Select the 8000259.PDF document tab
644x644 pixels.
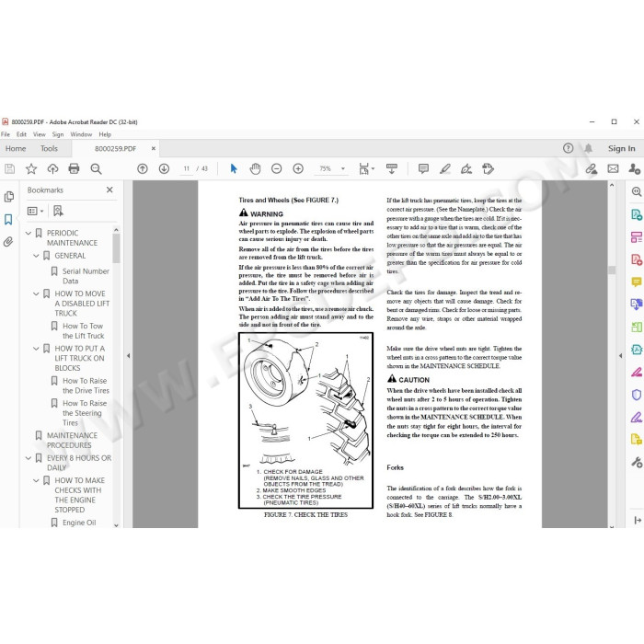pos(115,149)
